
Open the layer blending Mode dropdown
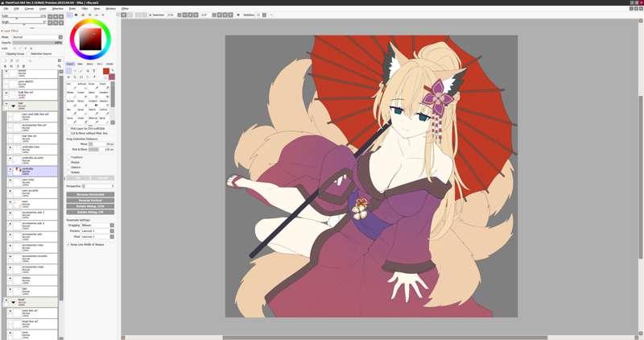(x=37, y=37)
